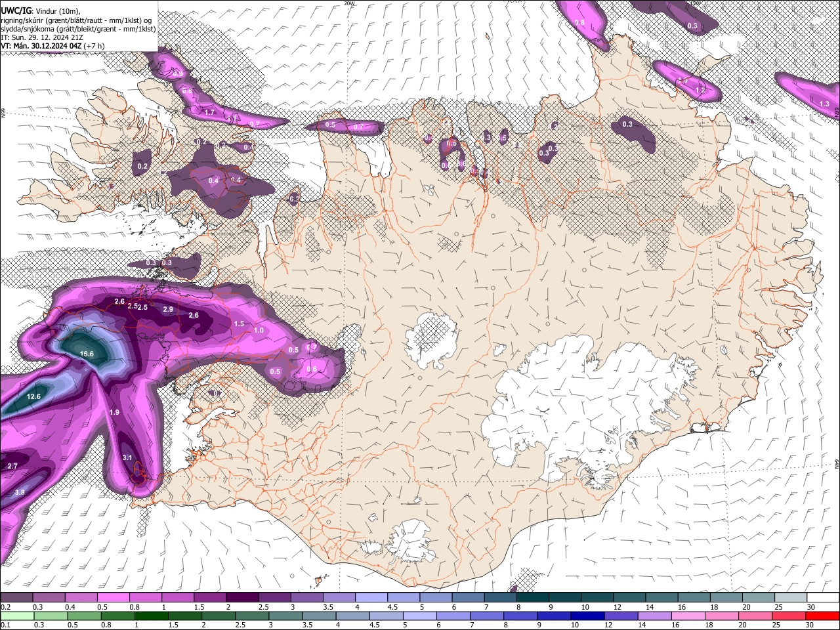Viewport: 840px width, 630px height.
Task: Click the 1.0 value in western Iceland
Action: pyautogui.click(x=259, y=330)
